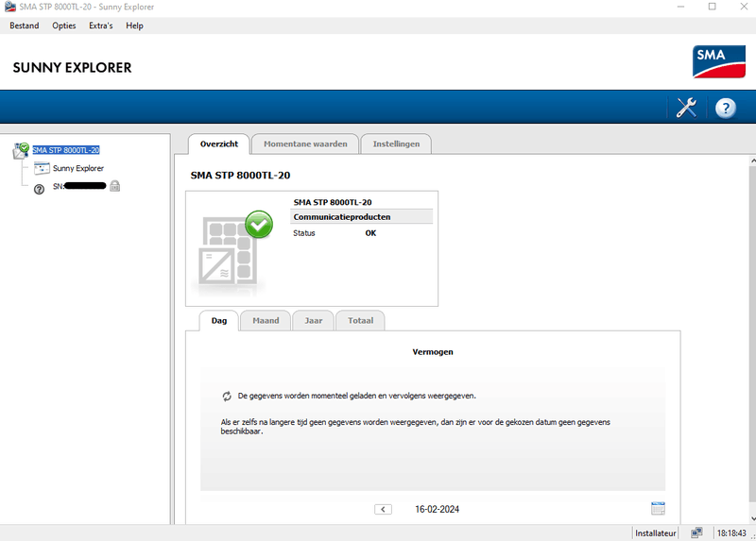Open the calendar date picker icon
This screenshot has width=756, height=541.
658,508
